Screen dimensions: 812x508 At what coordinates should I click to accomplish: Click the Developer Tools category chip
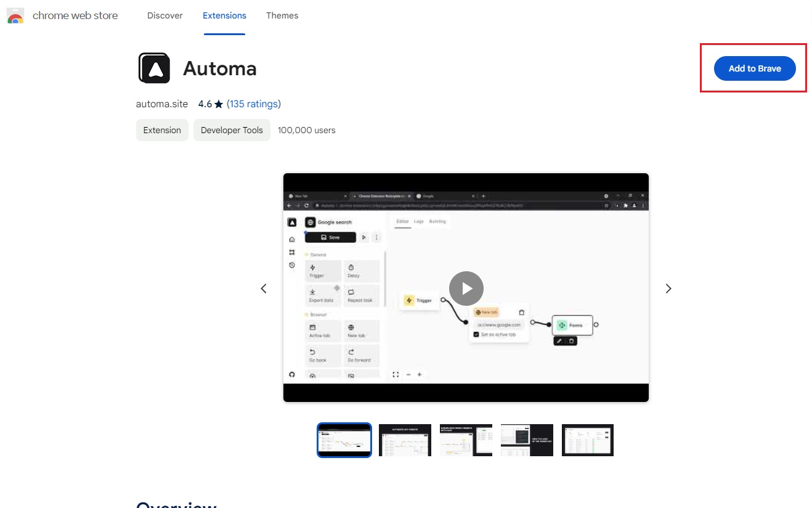tap(232, 130)
